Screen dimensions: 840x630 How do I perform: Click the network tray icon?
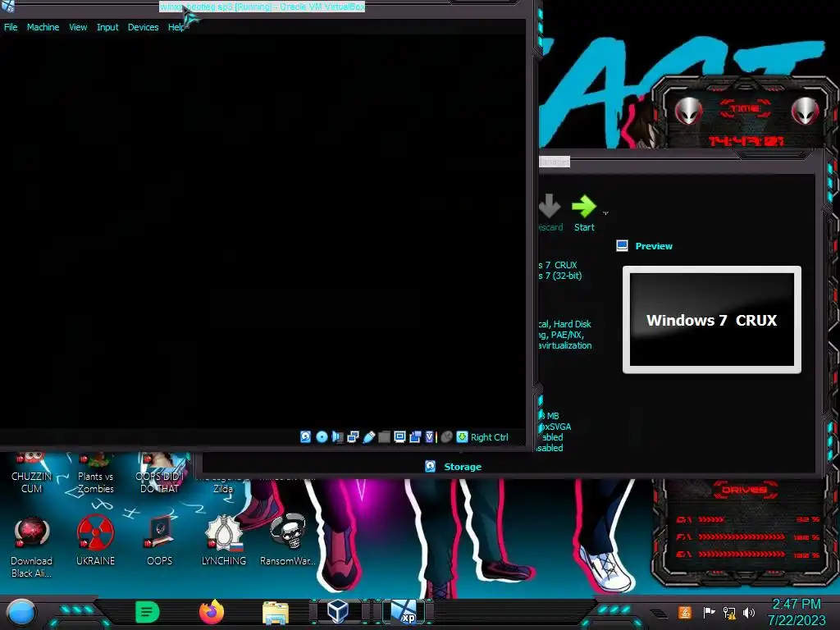(x=729, y=612)
